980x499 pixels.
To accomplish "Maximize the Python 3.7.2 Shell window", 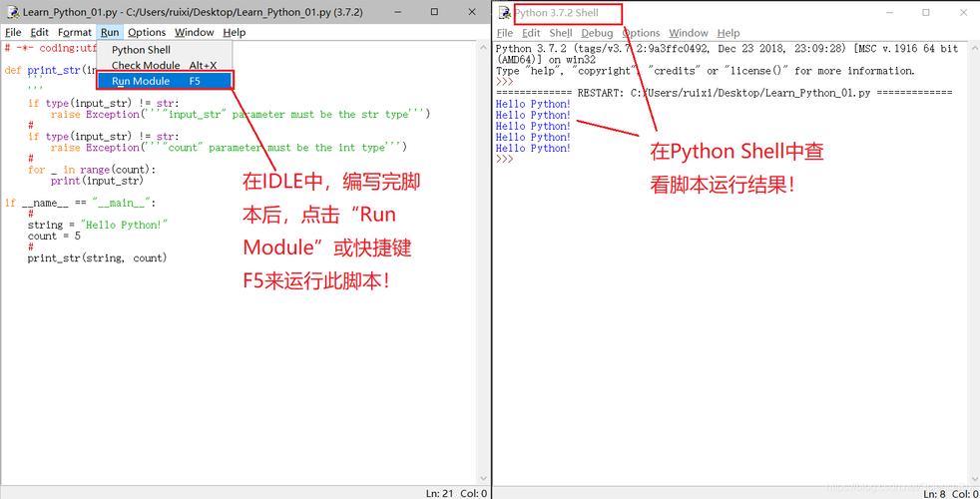I will (926, 13).
